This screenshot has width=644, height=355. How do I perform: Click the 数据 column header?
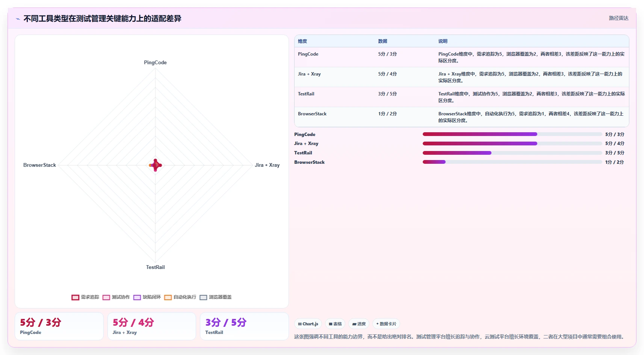[x=382, y=41]
